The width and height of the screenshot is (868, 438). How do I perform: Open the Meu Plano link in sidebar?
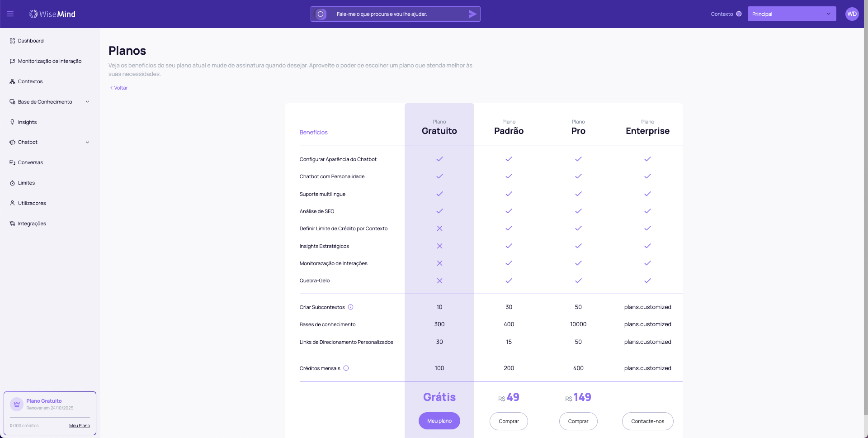(80, 426)
